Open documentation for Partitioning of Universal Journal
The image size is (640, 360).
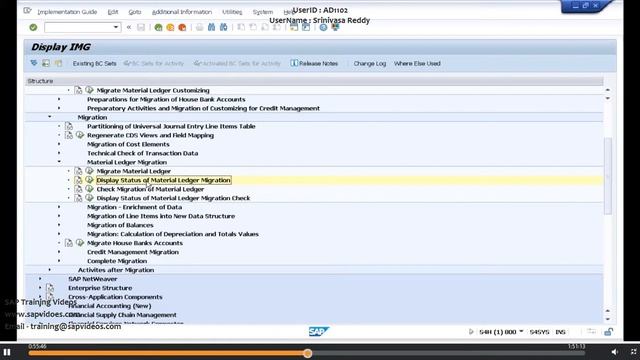[69, 126]
